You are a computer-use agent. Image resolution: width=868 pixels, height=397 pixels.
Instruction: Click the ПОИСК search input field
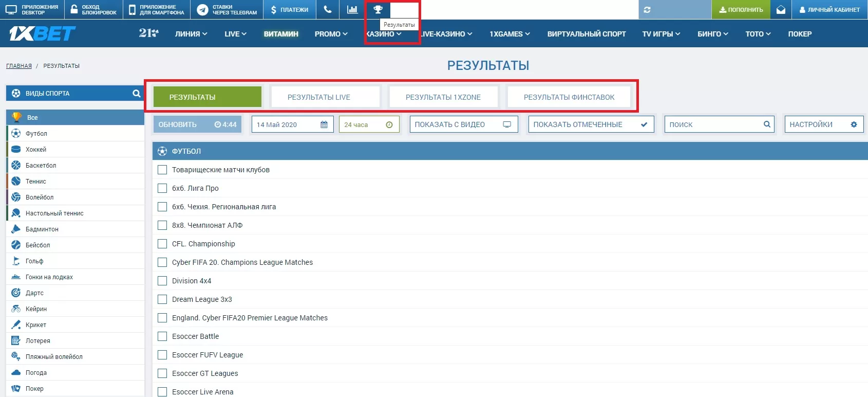click(x=714, y=124)
